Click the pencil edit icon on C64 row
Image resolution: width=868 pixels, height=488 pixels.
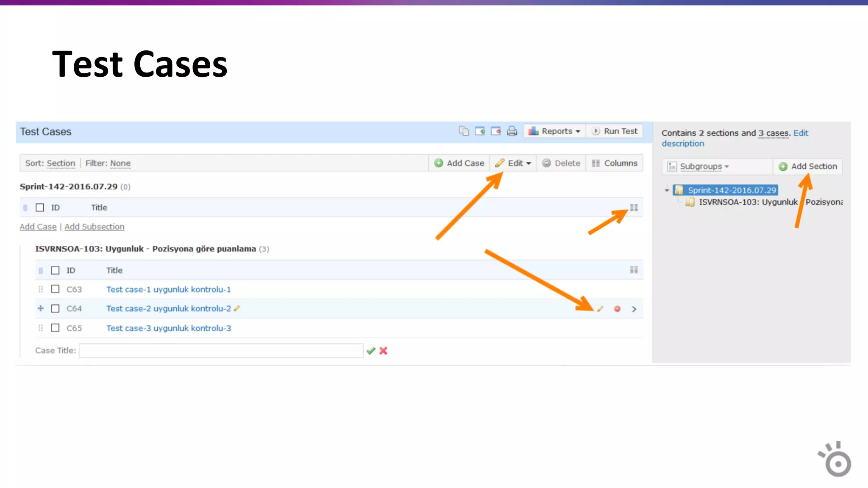600,309
